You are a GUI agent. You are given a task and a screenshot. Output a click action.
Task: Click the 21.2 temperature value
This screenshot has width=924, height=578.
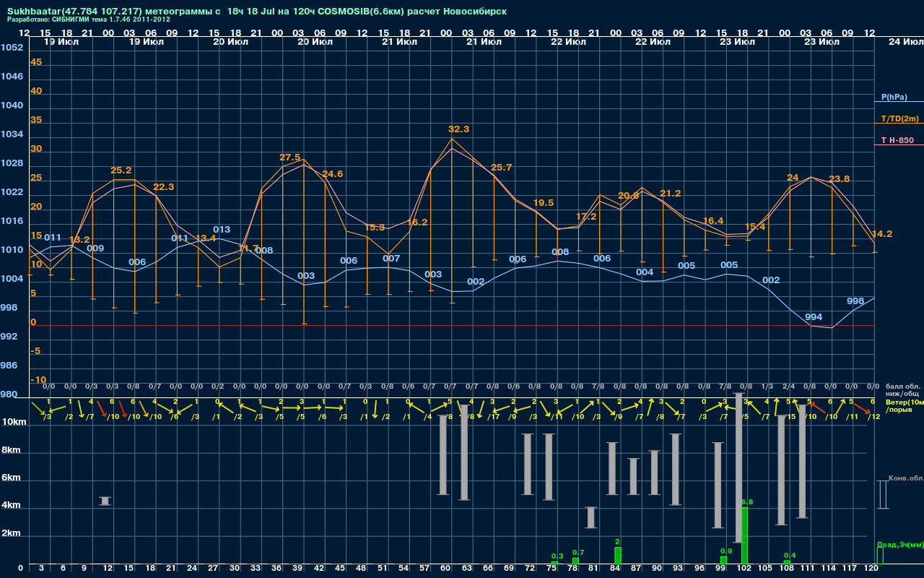[x=670, y=194]
